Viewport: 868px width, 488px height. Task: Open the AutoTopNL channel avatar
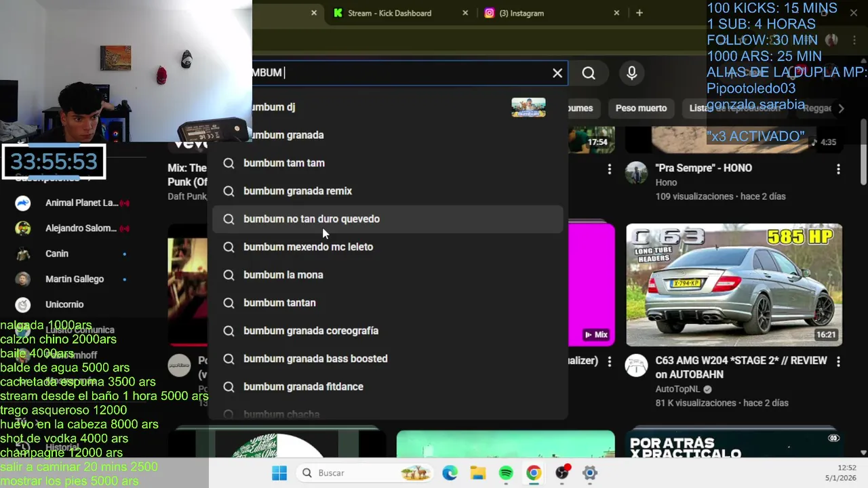pyautogui.click(x=636, y=366)
